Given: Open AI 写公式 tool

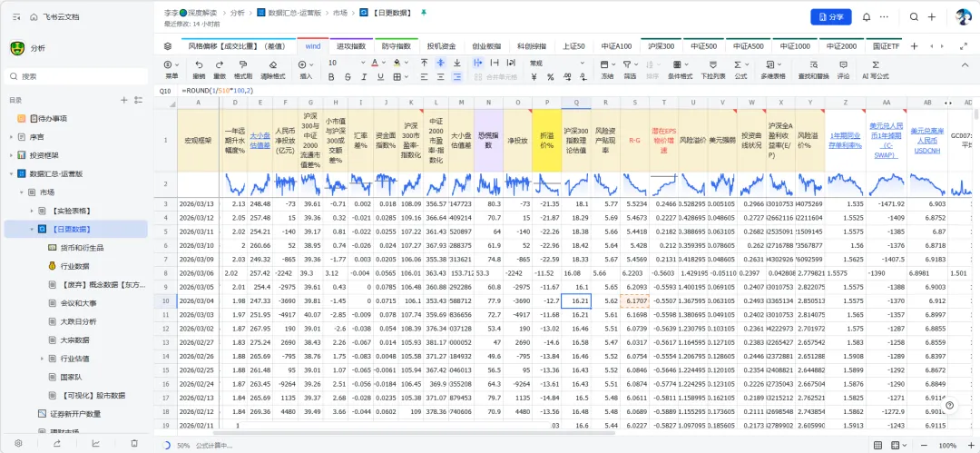Looking at the screenshot, I should pyautogui.click(x=875, y=69).
